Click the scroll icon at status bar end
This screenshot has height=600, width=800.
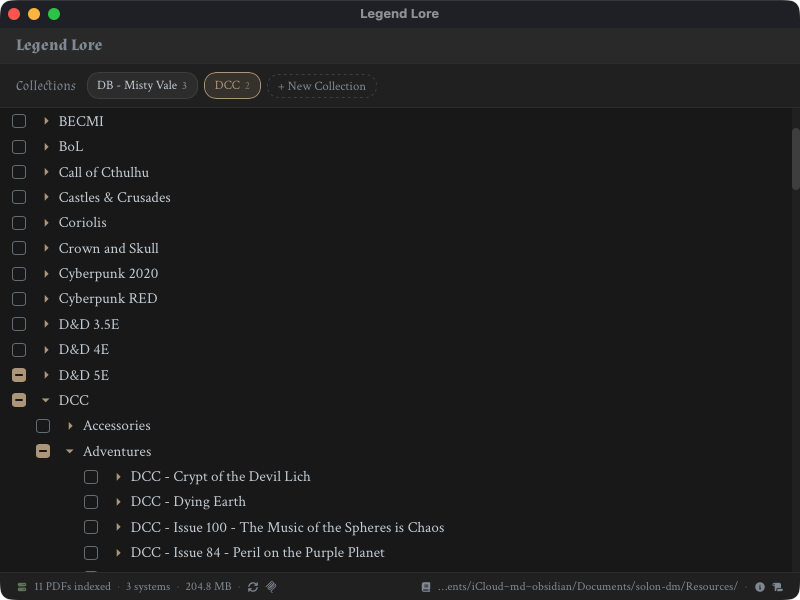pyautogui.click(x=778, y=587)
